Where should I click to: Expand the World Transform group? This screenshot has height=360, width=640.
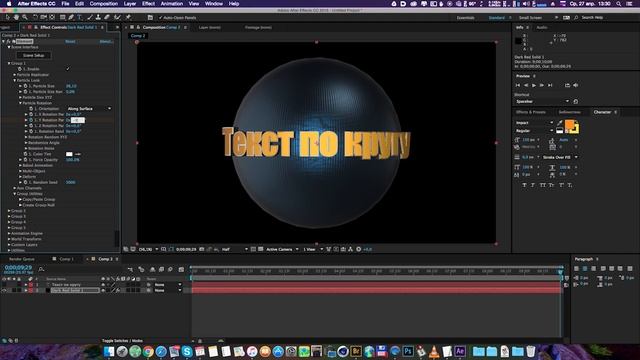click(x=9, y=239)
